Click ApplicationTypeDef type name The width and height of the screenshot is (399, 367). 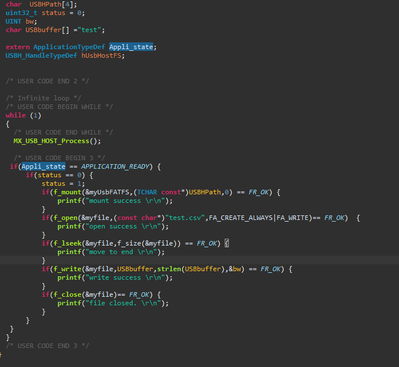(69, 47)
